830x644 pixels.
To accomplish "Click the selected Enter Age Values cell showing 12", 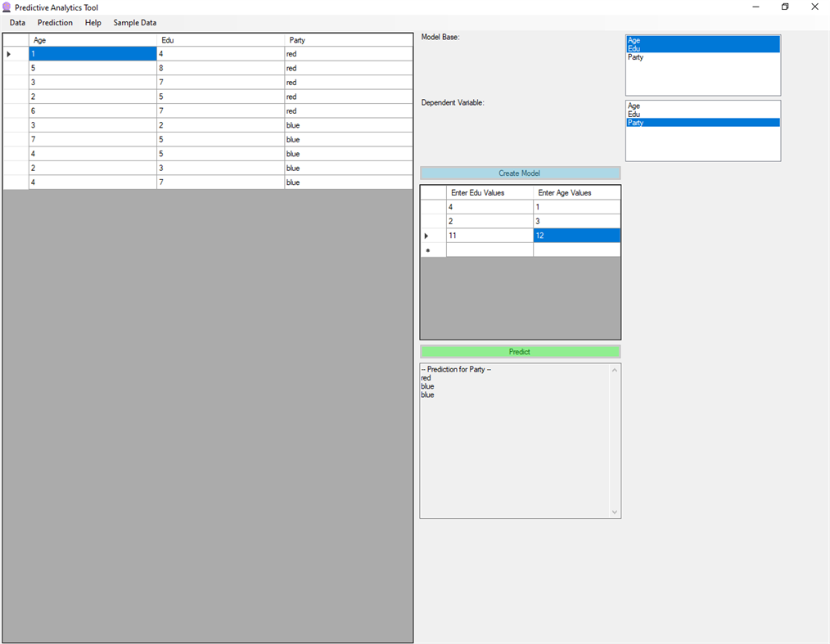I will click(x=576, y=235).
